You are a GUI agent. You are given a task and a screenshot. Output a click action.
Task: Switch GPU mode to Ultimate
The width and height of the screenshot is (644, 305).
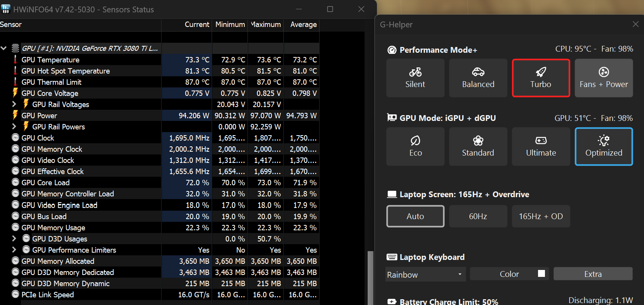pos(541,146)
